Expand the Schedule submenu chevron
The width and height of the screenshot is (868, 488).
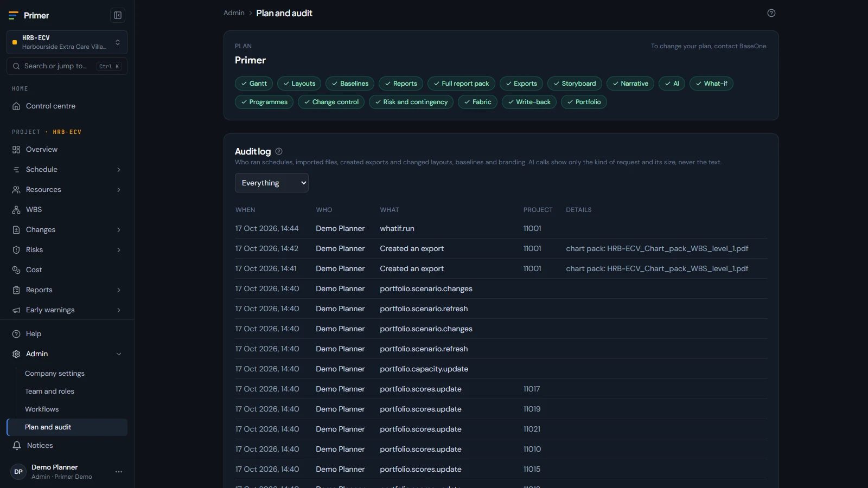click(119, 170)
